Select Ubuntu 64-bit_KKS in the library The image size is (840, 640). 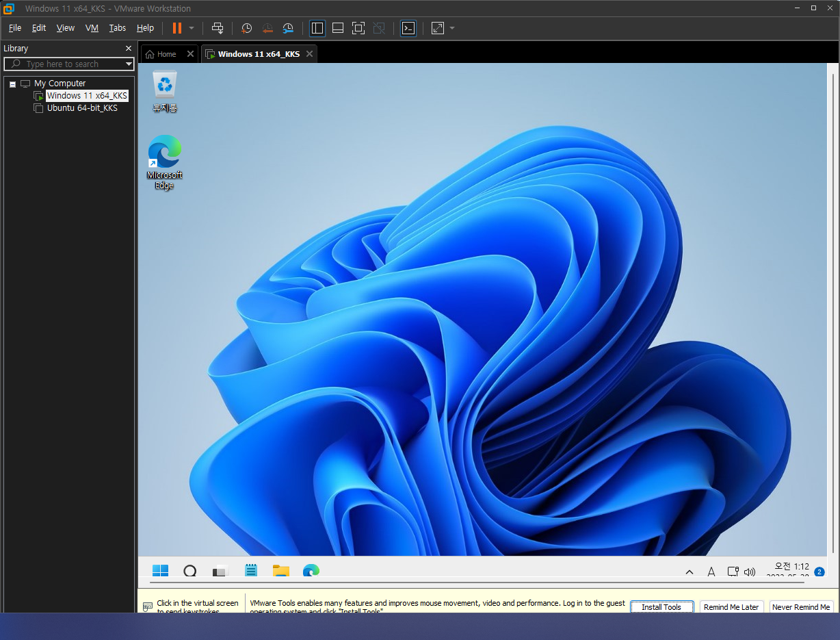point(82,108)
